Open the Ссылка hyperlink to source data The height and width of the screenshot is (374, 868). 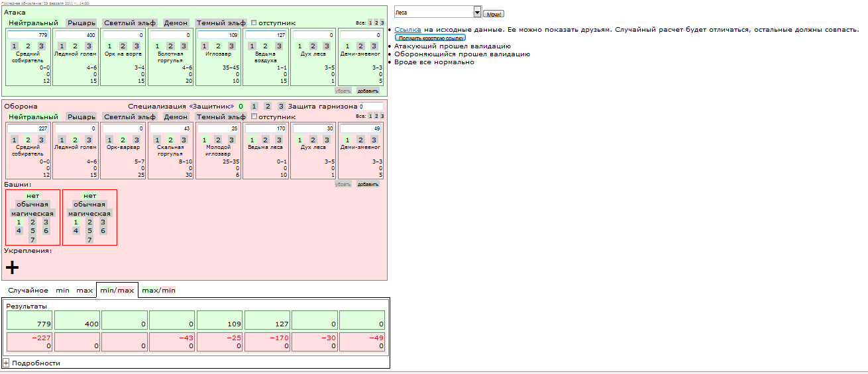(x=407, y=30)
